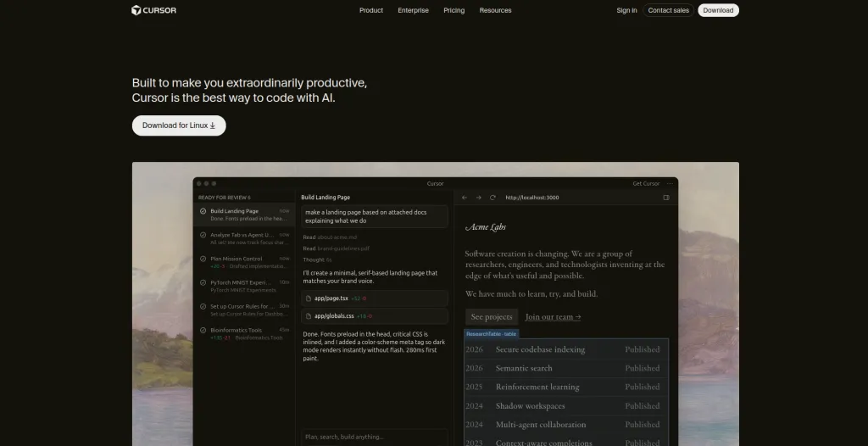
Task: Click the Sign in link
Action: (x=626, y=10)
